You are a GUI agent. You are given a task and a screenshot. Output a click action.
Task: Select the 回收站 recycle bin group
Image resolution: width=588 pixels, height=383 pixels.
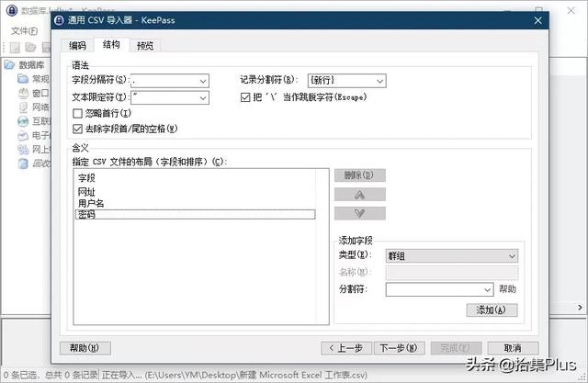click(x=34, y=163)
